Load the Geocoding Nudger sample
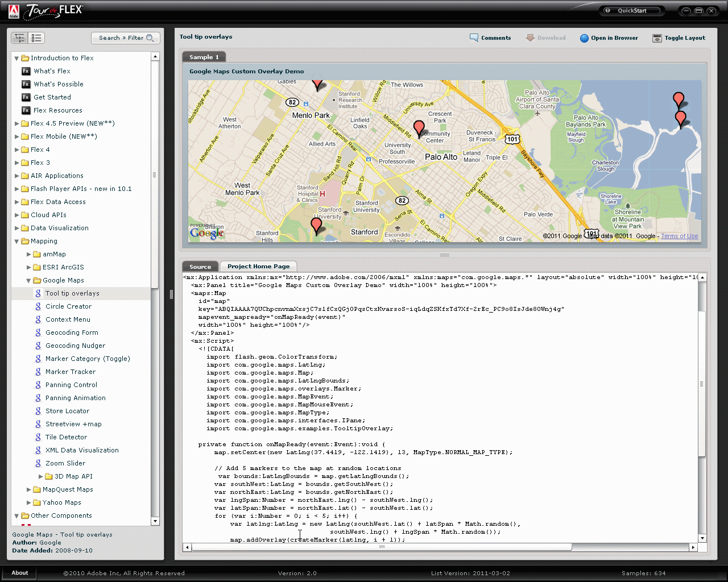Viewport: 728px width, 582px height. pyautogui.click(x=75, y=346)
